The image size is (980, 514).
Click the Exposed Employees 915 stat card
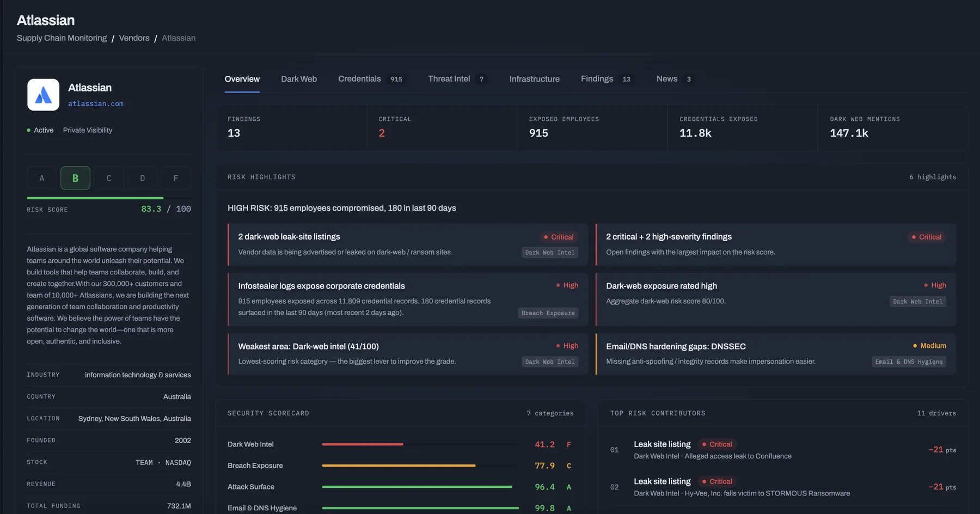(592, 127)
